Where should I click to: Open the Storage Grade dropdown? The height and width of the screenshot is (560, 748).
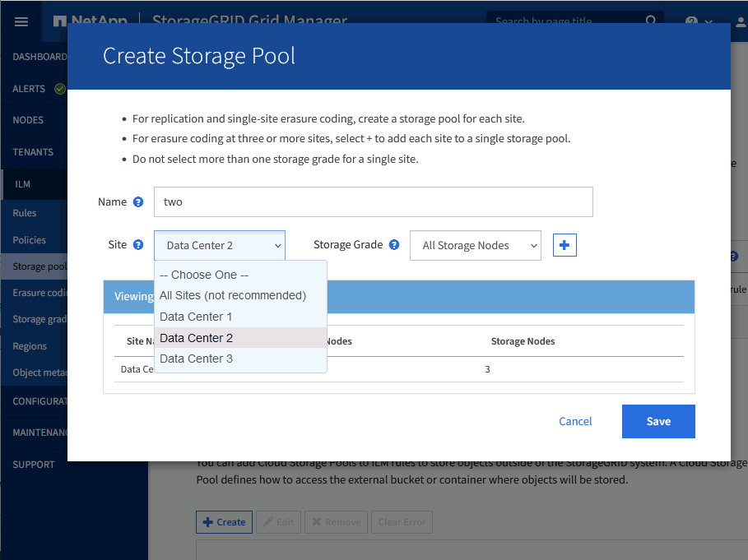(475, 245)
